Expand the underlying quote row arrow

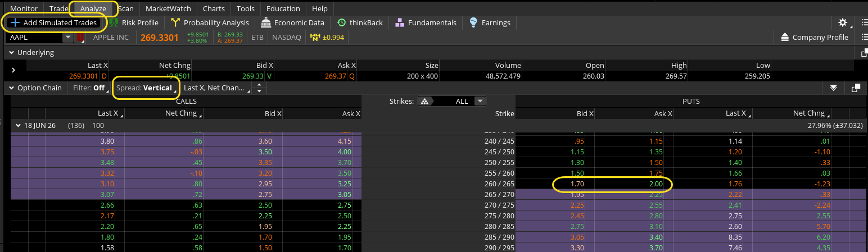13,70
